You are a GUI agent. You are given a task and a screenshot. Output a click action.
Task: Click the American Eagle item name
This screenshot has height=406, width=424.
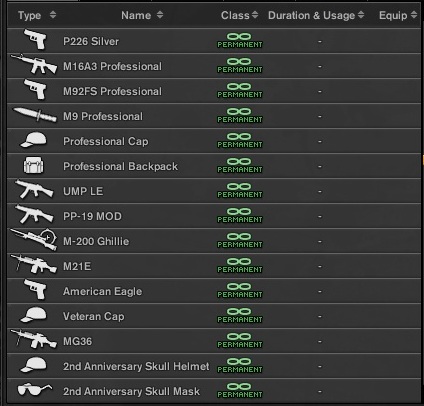coord(102,291)
